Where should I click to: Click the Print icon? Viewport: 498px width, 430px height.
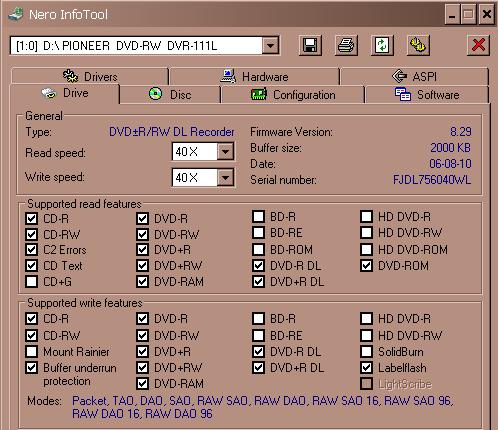pos(346,45)
